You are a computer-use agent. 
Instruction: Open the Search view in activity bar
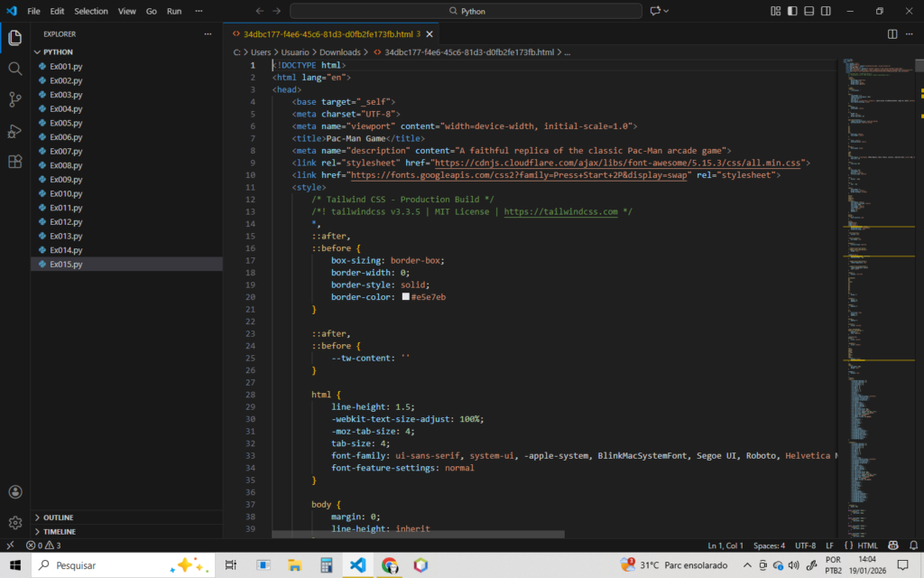click(x=15, y=69)
